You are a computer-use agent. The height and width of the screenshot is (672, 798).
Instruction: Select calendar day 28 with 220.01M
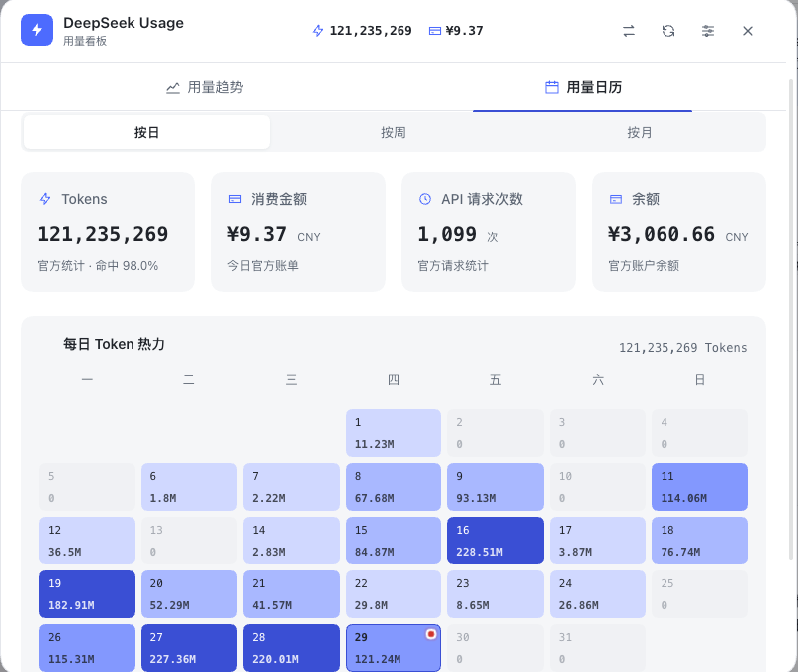pos(291,648)
